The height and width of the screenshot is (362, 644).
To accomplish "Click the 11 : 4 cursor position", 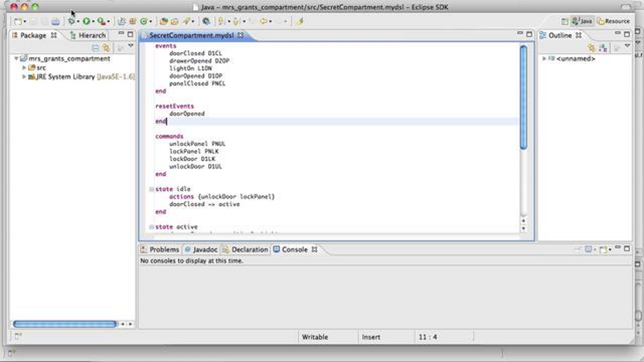I will point(428,337).
